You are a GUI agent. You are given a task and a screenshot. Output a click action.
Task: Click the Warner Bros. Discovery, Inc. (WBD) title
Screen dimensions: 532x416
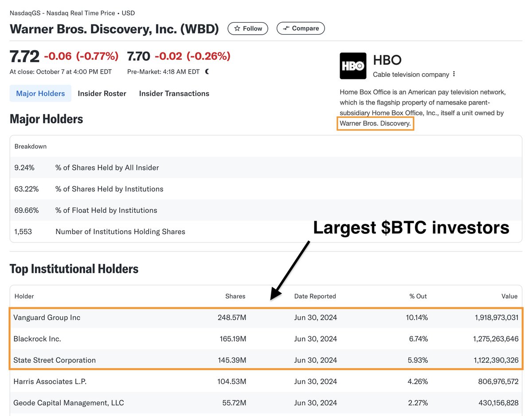coord(114,29)
